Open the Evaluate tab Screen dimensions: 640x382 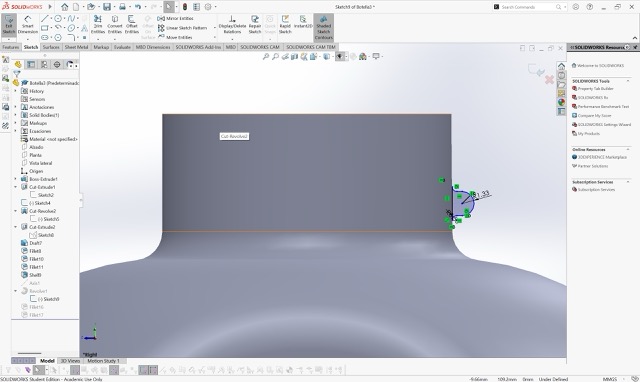(x=122, y=47)
